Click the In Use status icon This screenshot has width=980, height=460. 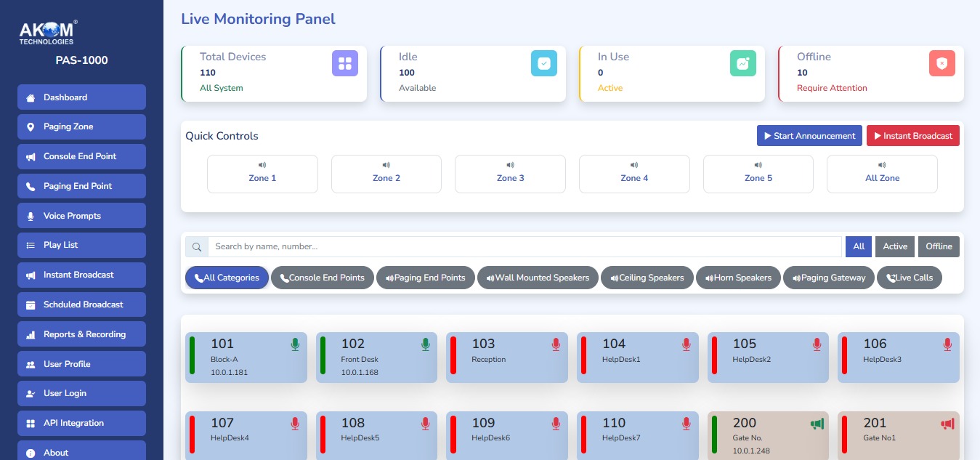pyautogui.click(x=742, y=63)
